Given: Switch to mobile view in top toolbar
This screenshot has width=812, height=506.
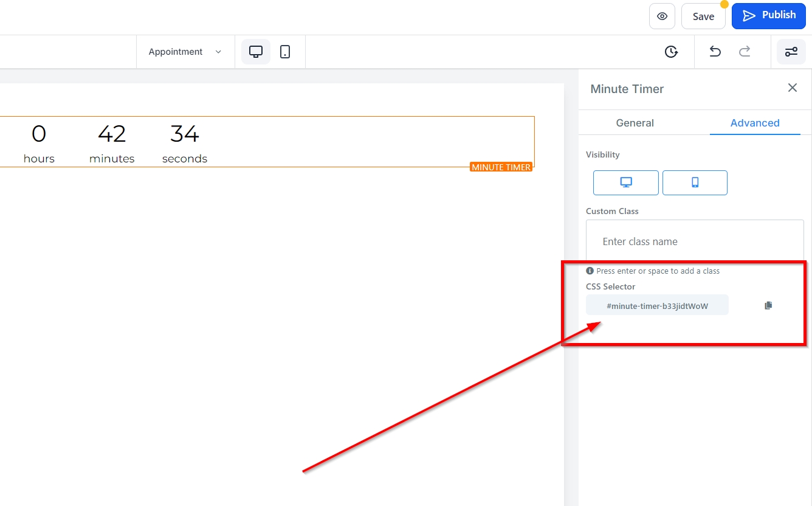Looking at the screenshot, I should click(285, 52).
